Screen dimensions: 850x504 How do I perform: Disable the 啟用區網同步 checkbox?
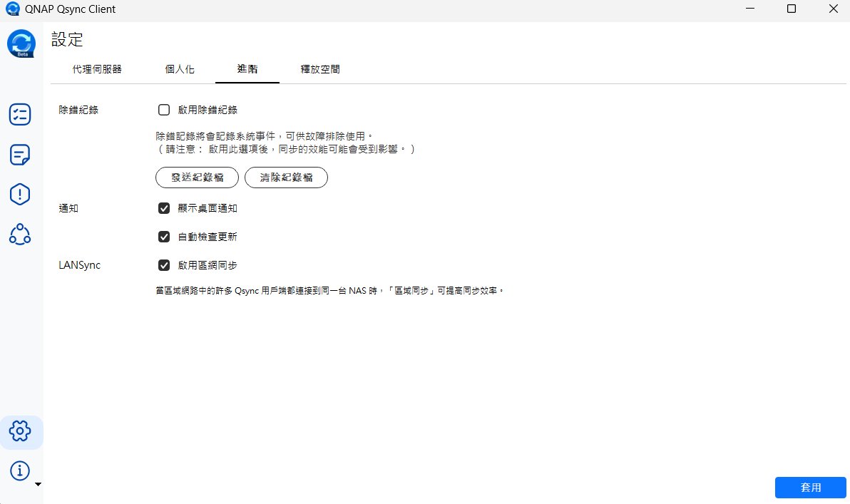pyautogui.click(x=164, y=265)
